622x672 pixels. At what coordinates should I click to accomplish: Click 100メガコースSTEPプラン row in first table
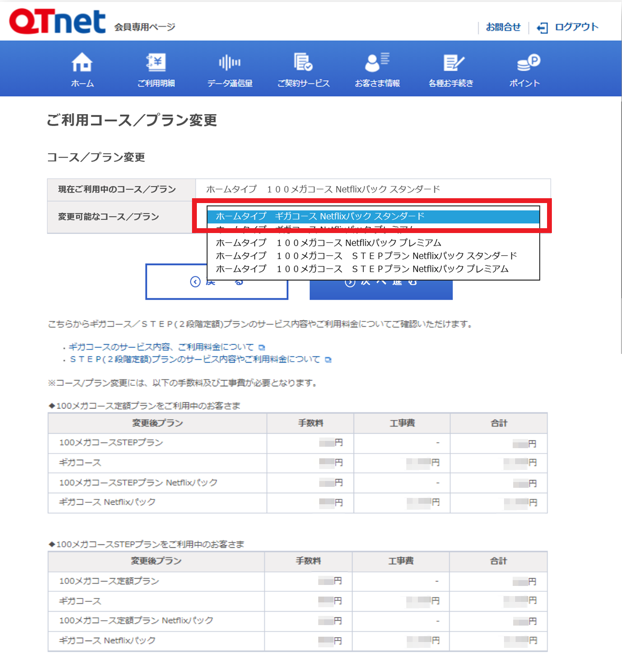tap(297, 443)
